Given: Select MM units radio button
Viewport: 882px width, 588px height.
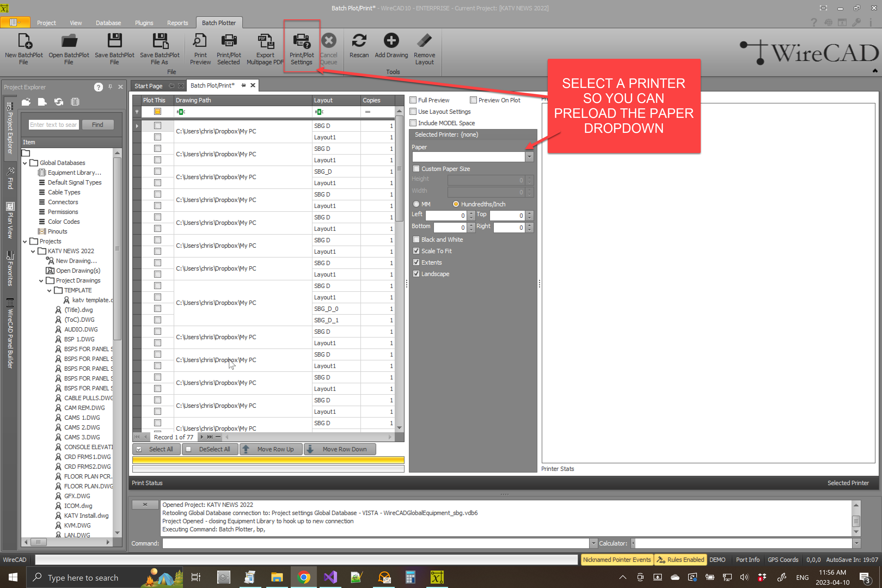Looking at the screenshot, I should click(x=416, y=204).
